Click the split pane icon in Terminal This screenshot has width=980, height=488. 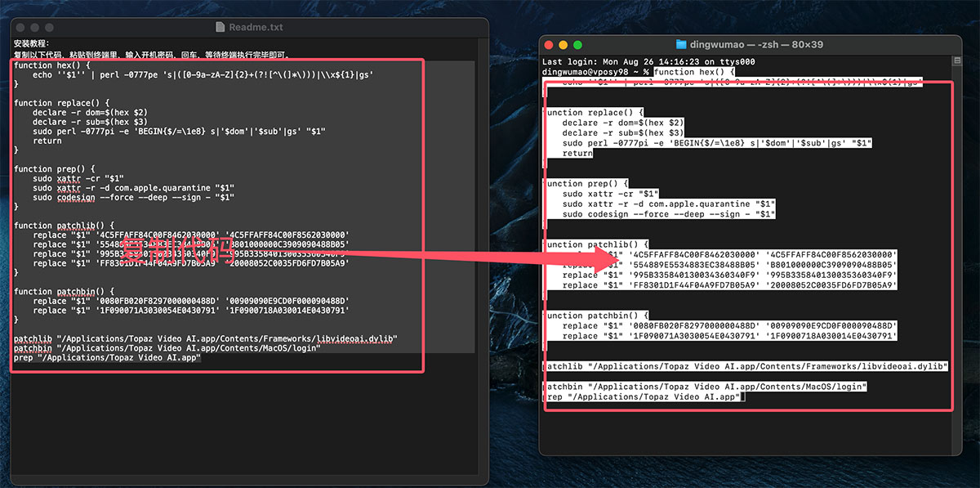(x=957, y=62)
